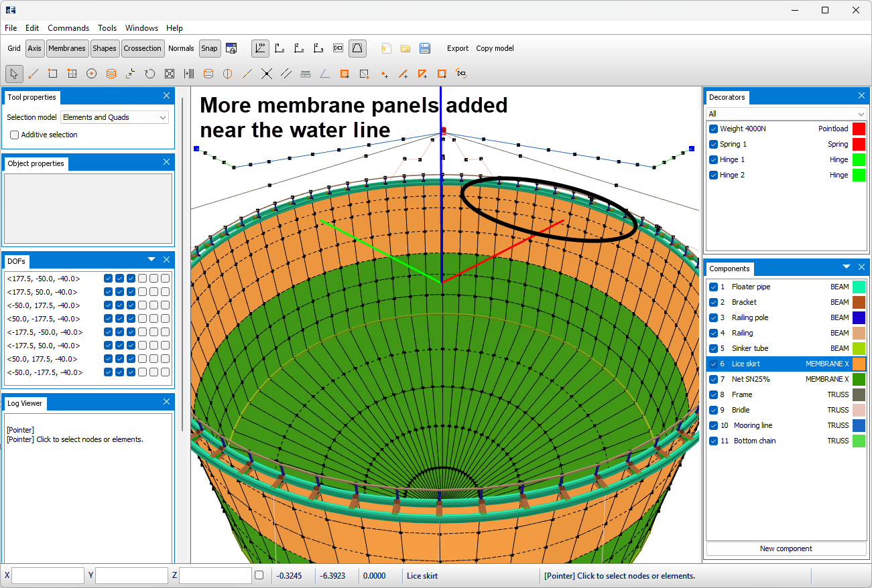Click the new model file icon
872x588 pixels.
(x=386, y=48)
